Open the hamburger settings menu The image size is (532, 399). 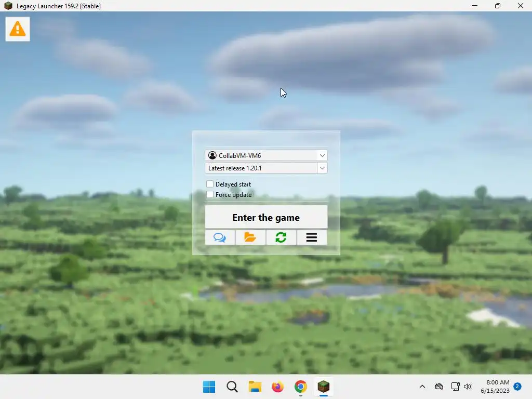click(x=312, y=237)
